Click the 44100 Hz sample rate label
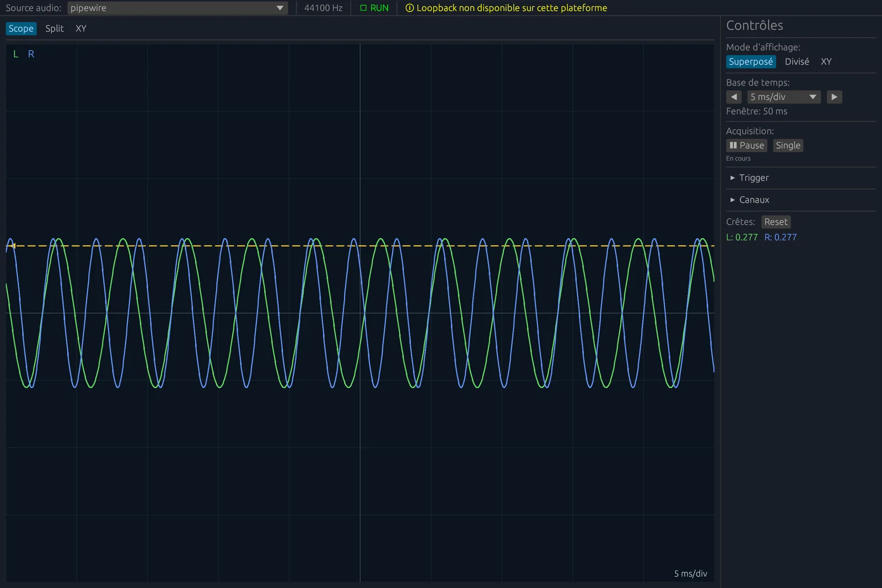882x588 pixels. pyautogui.click(x=324, y=8)
